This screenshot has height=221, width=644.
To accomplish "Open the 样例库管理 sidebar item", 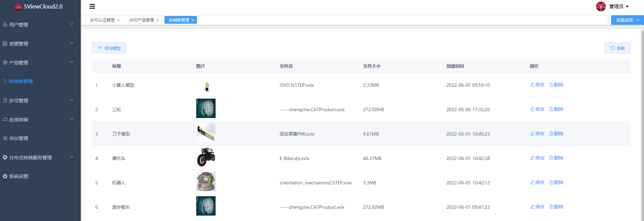I will point(40,81).
